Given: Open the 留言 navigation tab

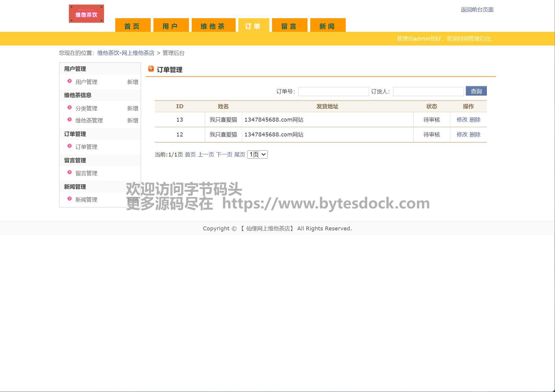Looking at the screenshot, I should click(x=289, y=26).
